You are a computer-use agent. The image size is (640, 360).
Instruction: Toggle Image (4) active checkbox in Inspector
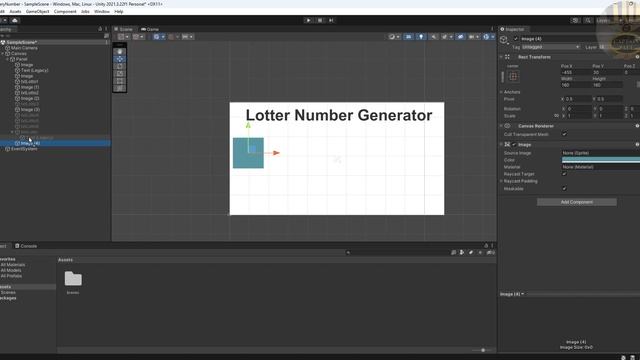click(x=516, y=39)
